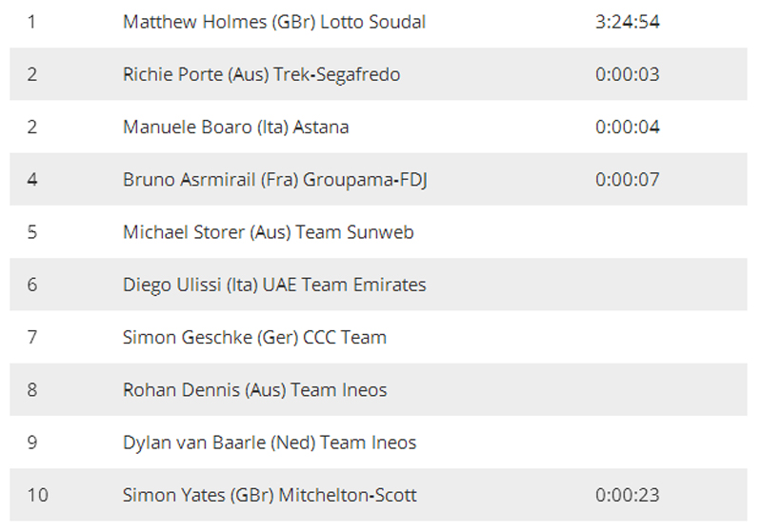Click the 0:00:04 time gap
The height and width of the screenshot is (532, 762).
pyautogui.click(x=628, y=127)
